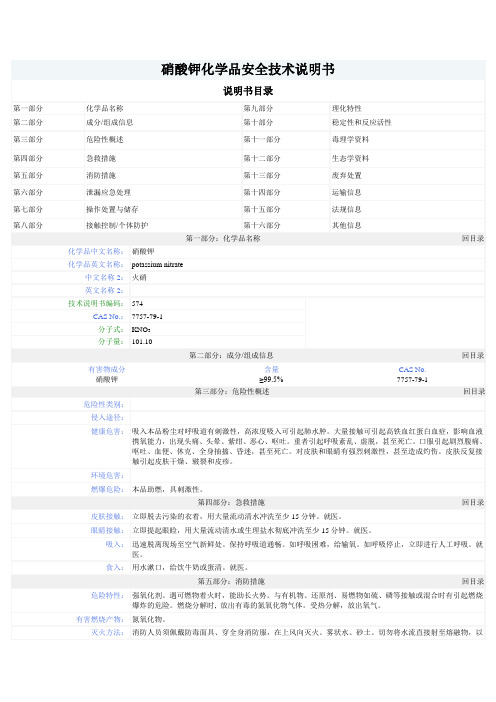Image resolution: width=496 pixels, height=702 pixels.
Task: Click the 英文名称 2 label
Action: click(x=104, y=290)
